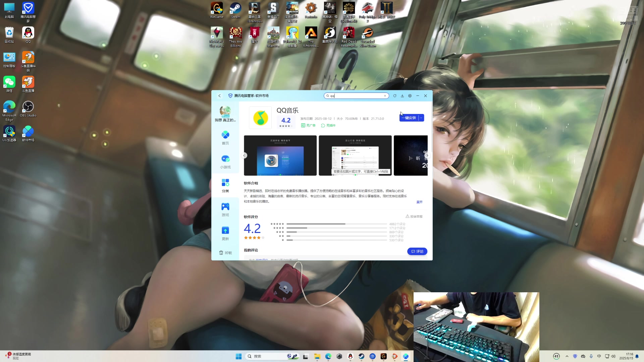The image size is (644, 362).
Task: Open the third partially visible screenshot thumbnail
Action: [411, 156]
